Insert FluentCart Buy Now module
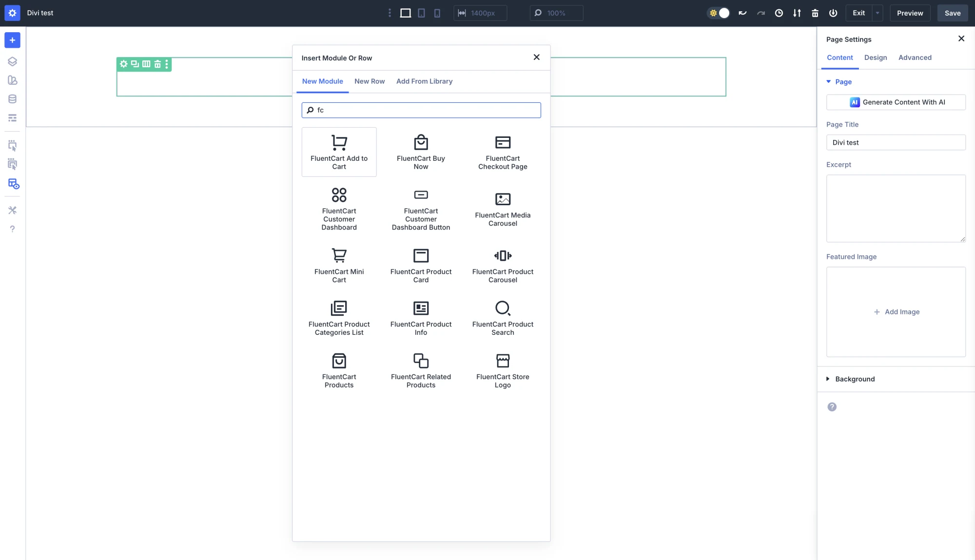 pos(421,152)
